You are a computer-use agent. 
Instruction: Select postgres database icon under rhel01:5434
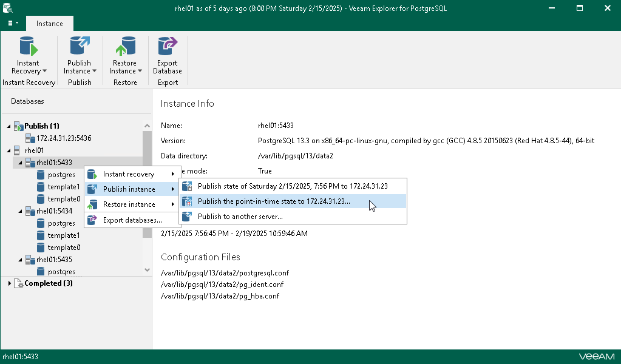(41, 223)
